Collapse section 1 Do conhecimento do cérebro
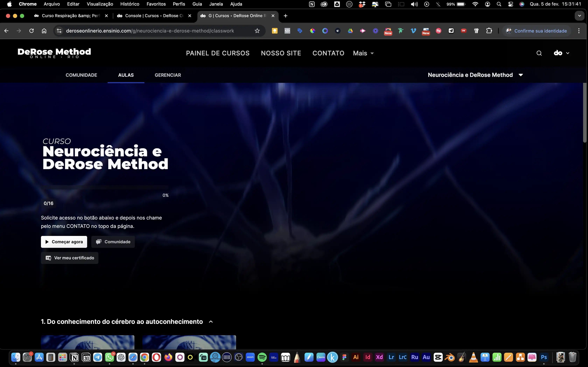The width and height of the screenshot is (588, 367). tap(211, 322)
